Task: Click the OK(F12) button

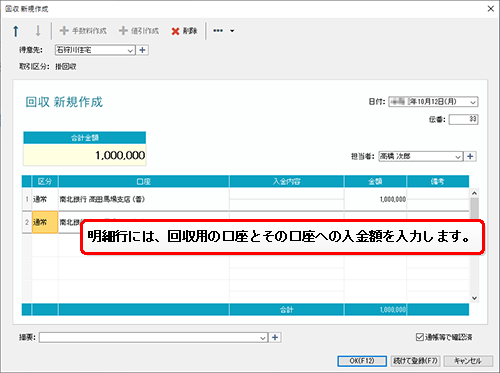Action: [362, 361]
